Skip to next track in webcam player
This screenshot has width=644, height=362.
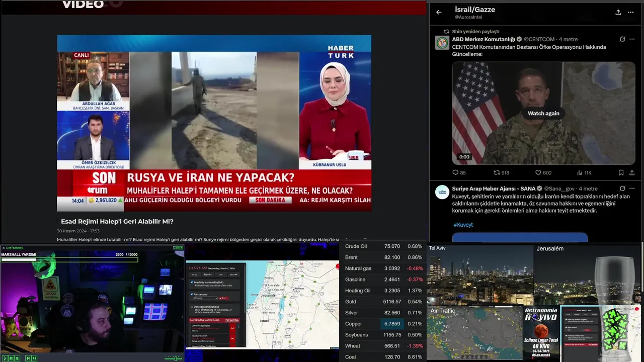pyautogui.click(x=34, y=358)
